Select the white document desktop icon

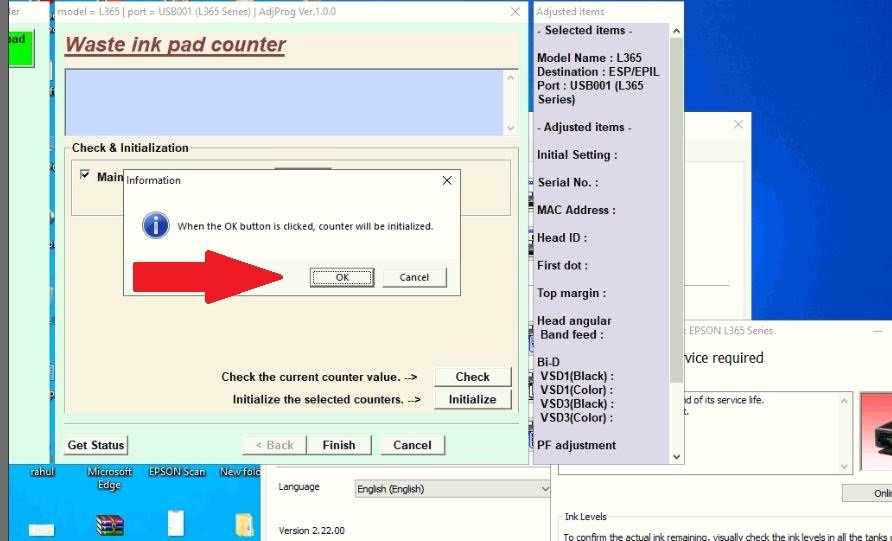point(176,522)
